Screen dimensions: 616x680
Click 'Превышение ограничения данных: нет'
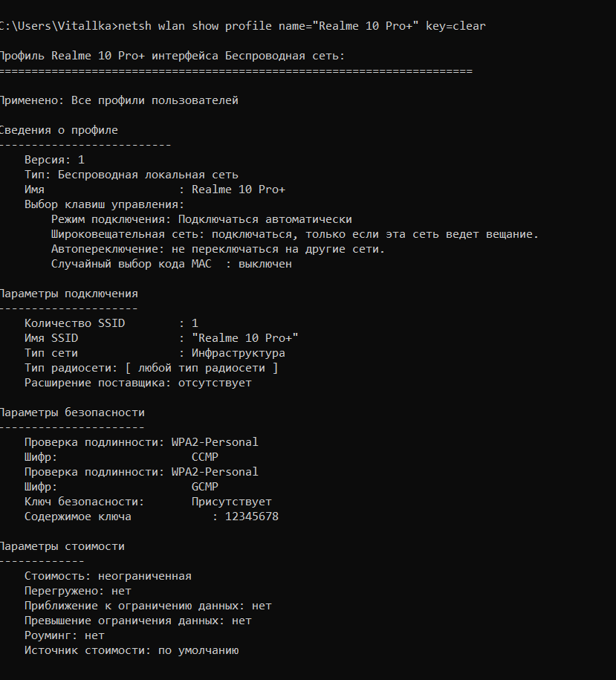click(x=138, y=621)
